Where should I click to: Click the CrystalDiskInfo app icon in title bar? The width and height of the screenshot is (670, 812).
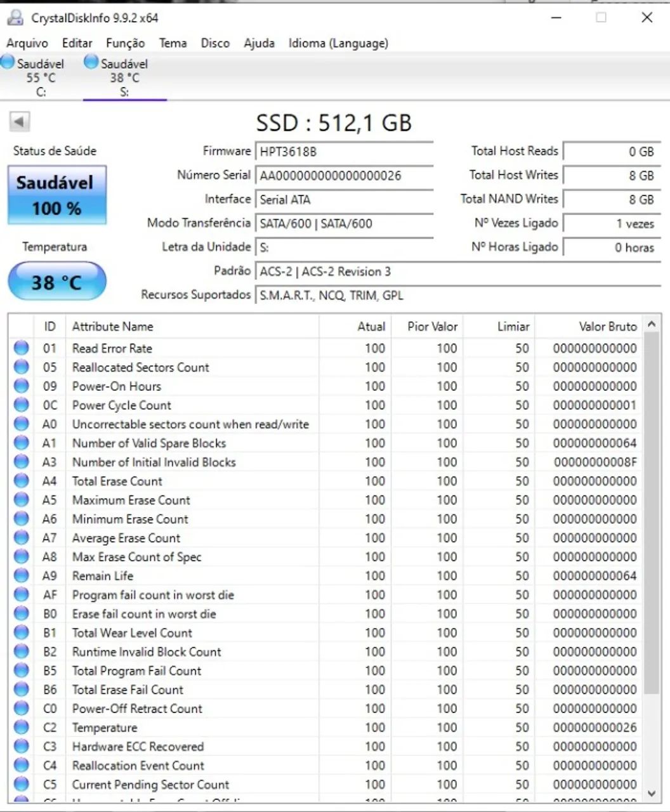tap(15, 17)
